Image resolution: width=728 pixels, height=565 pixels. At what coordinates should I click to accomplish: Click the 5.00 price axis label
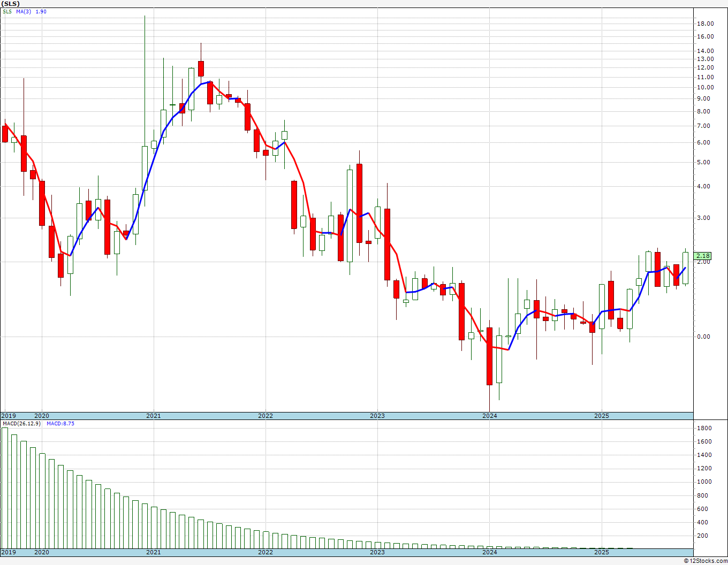click(703, 162)
